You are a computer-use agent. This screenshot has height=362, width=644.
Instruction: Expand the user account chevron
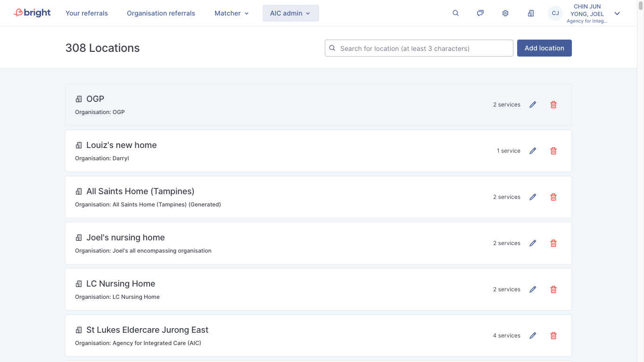pos(617,14)
